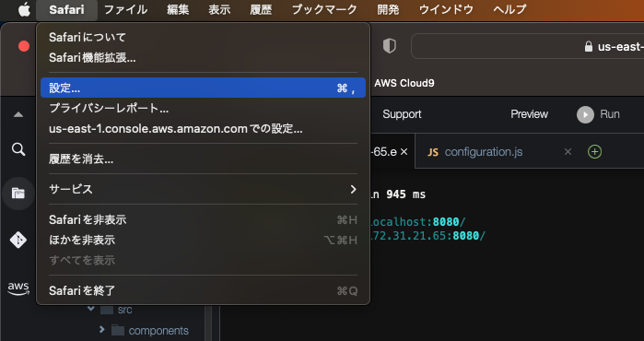Click the Safari address bar field

[x=527, y=46]
